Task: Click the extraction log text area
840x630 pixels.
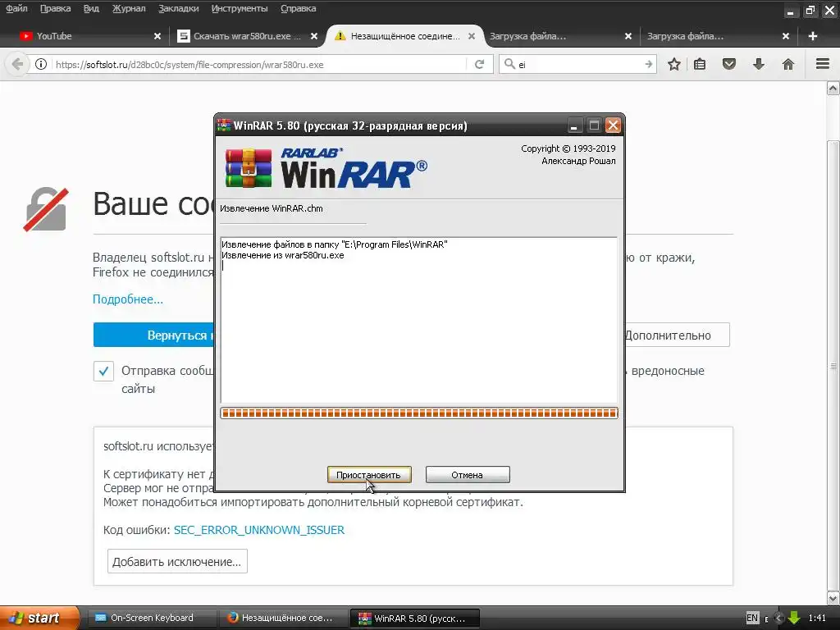Action: pyautogui.click(x=419, y=320)
